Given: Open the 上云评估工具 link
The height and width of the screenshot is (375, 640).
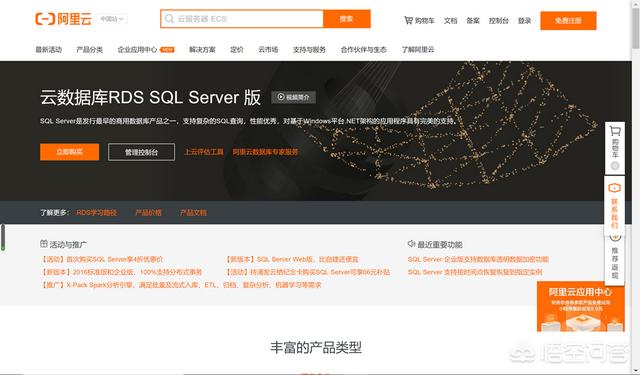Looking at the screenshot, I should click(204, 152).
